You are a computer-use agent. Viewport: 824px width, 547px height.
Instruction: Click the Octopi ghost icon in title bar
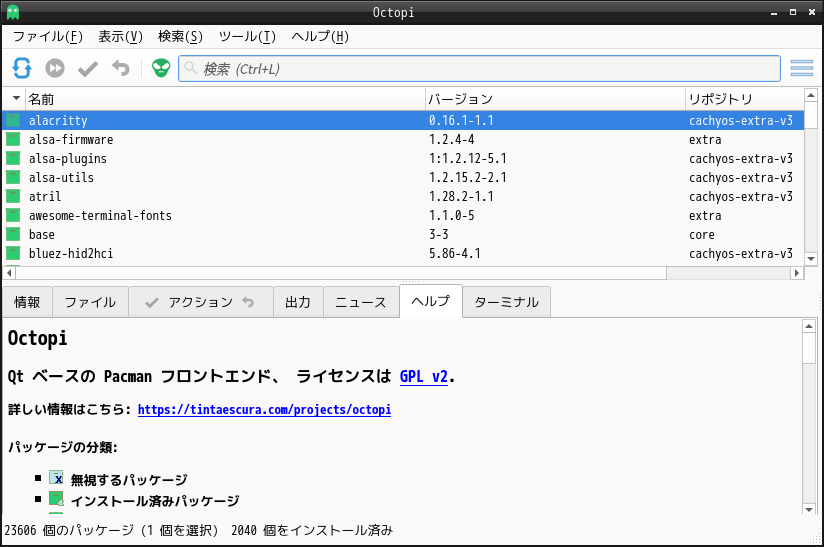pyautogui.click(x=13, y=12)
